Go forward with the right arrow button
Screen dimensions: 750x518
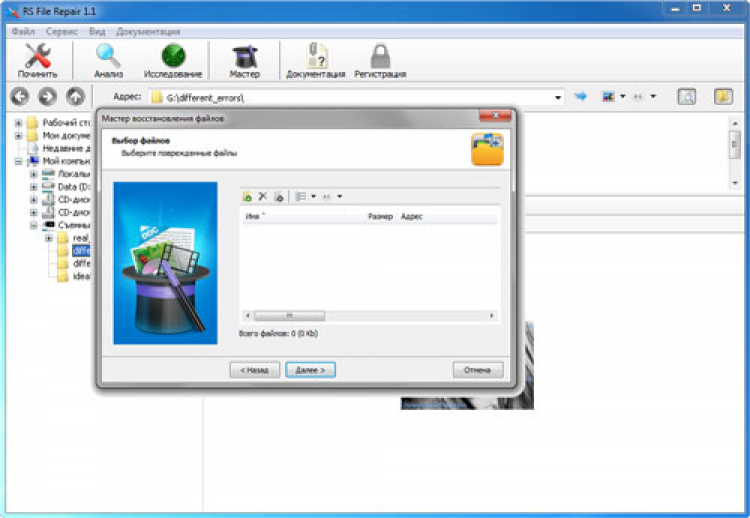click(x=47, y=97)
